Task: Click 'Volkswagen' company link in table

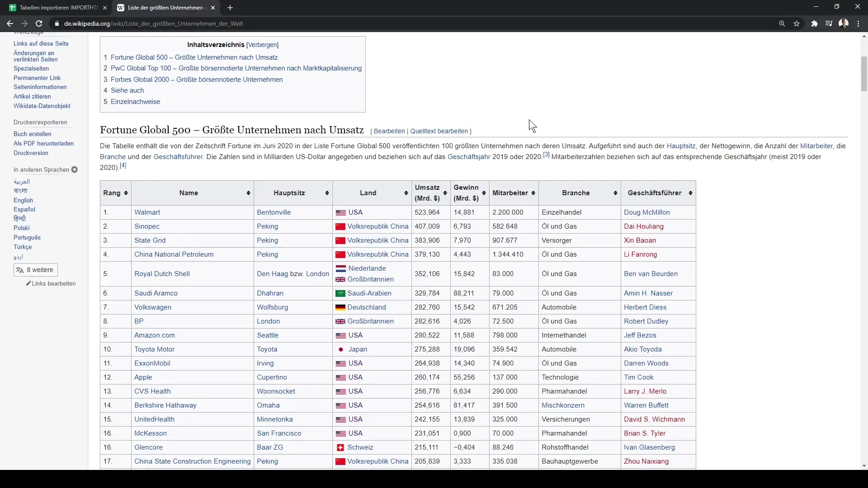Action: click(153, 307)
